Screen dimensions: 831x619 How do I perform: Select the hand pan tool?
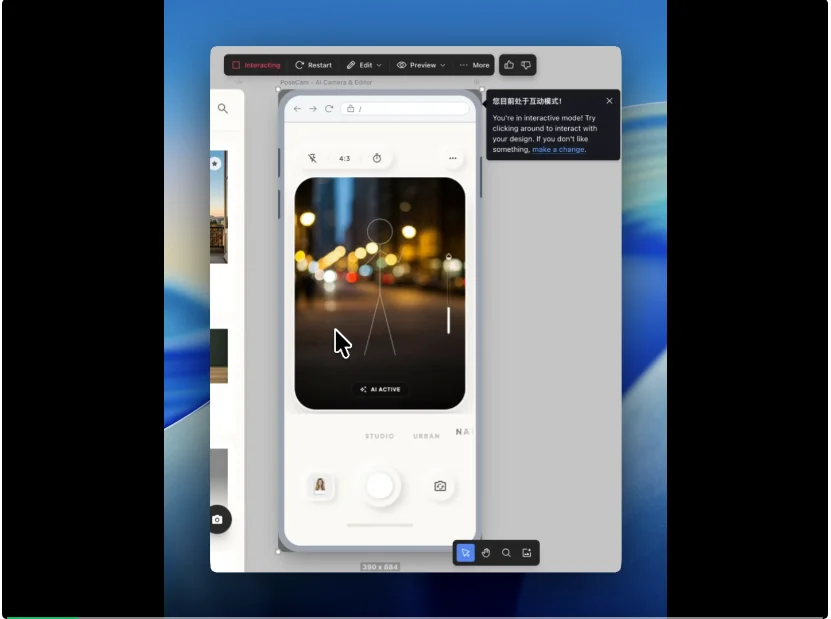tap(486, 553)
